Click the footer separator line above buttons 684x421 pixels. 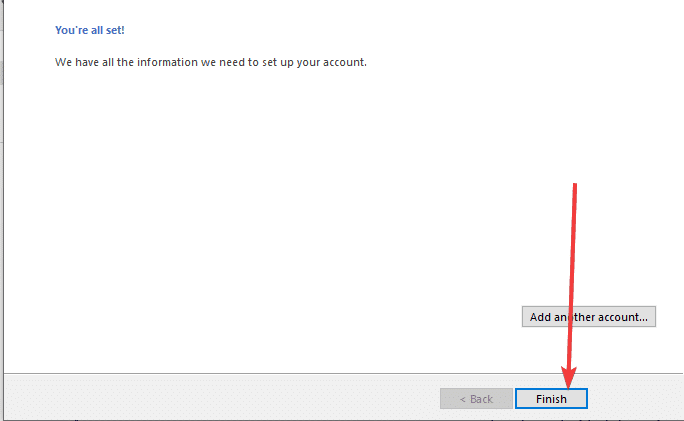[300, 373]
